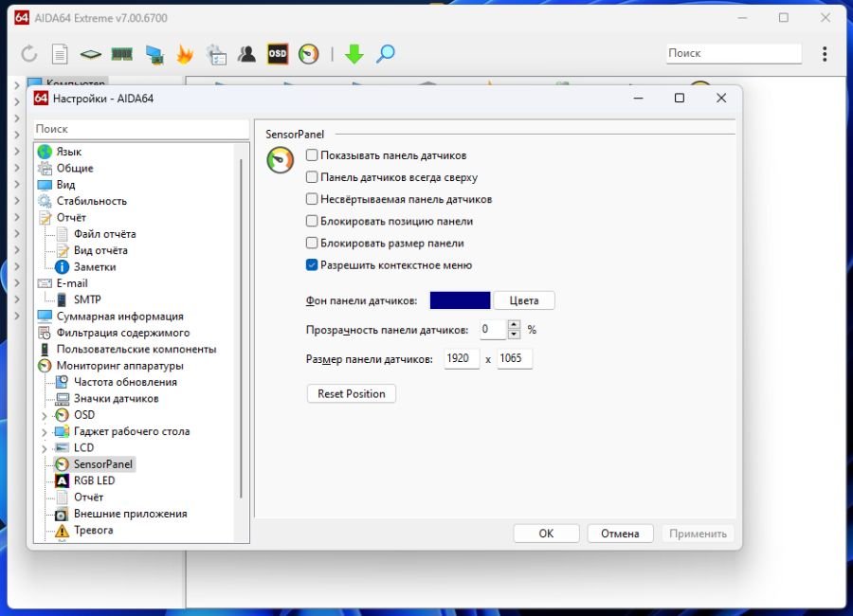
Task: Decrease transparency with spinner down arrow
Action: (514, 335)
